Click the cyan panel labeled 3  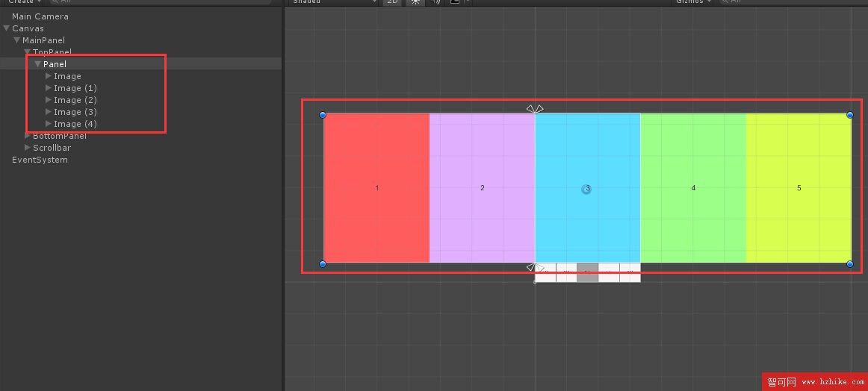tap(588, 188)
